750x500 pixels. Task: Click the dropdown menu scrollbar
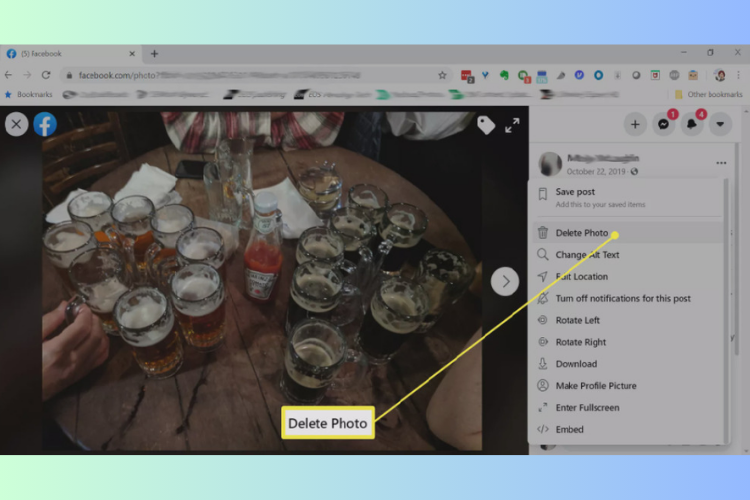[x=727, y=311]
